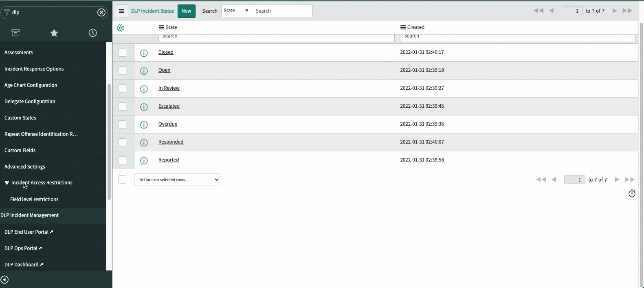
Task: Open Actions on selected rows dropdown
Action: click(177, 179)
